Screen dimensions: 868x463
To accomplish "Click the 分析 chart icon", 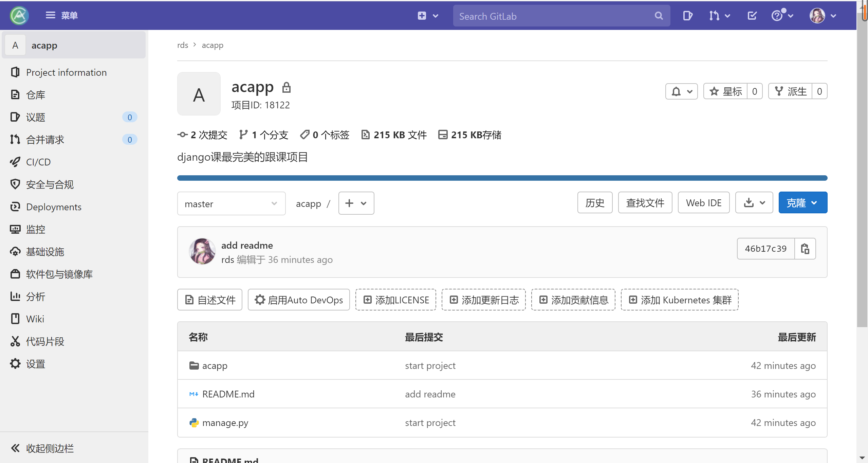I will tap(15, 296).
